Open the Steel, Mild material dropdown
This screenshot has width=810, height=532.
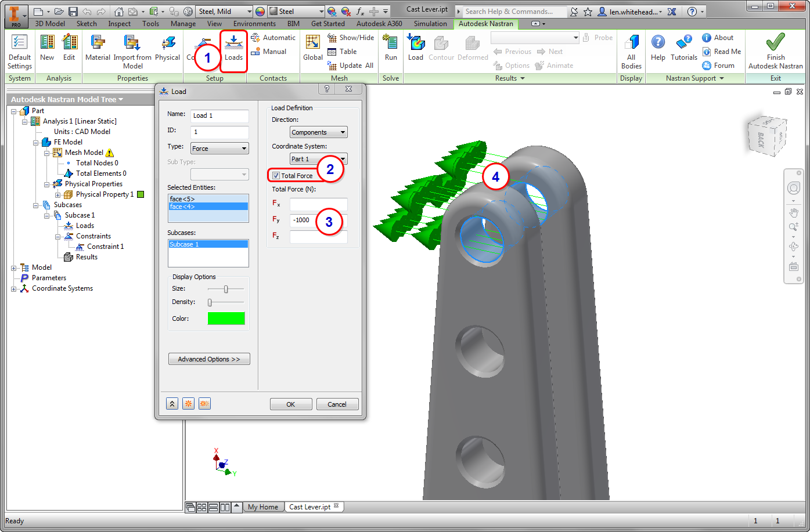coord(224,12)
